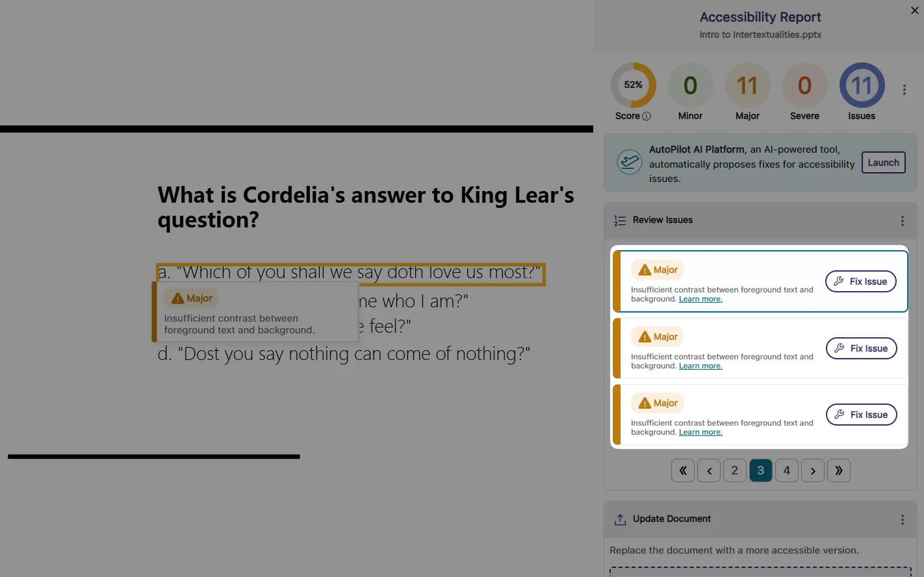Image resolution: width=924 pixels, height=577 pixels.
Task: Open the Review Issues options menu
Action: point(902,221)
